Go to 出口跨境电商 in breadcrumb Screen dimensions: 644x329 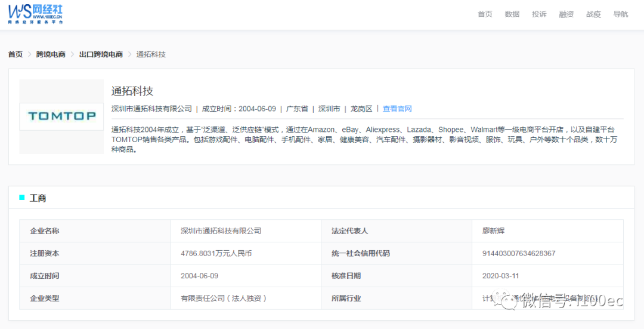tap(101, 54)
